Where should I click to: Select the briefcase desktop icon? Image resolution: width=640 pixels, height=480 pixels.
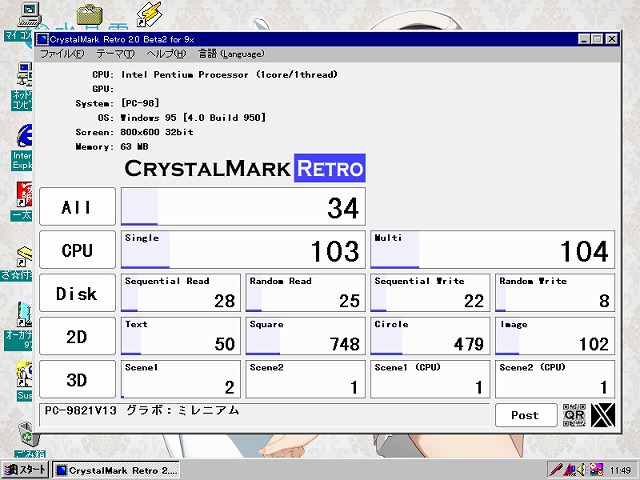(89, 15)
